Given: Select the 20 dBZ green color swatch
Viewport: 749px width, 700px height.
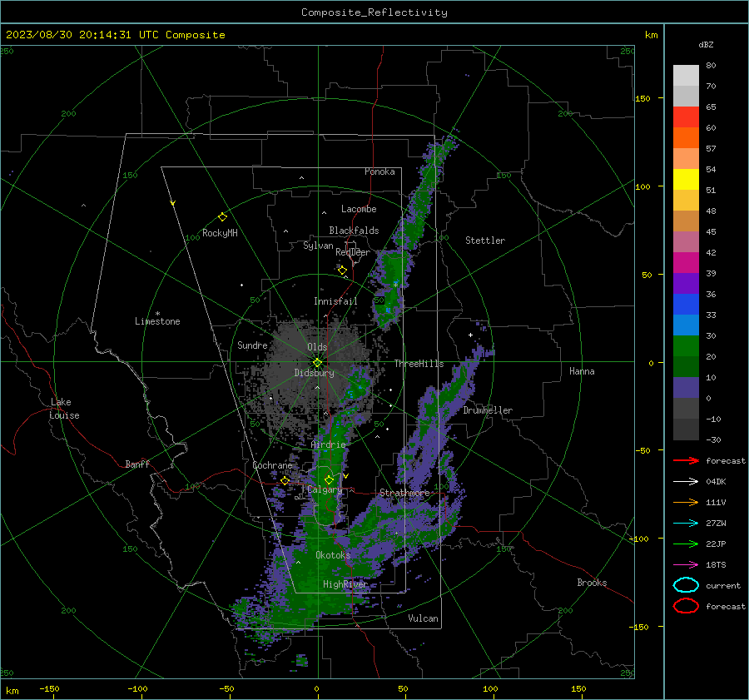Looking at the screenshot, I should point(686,346).
